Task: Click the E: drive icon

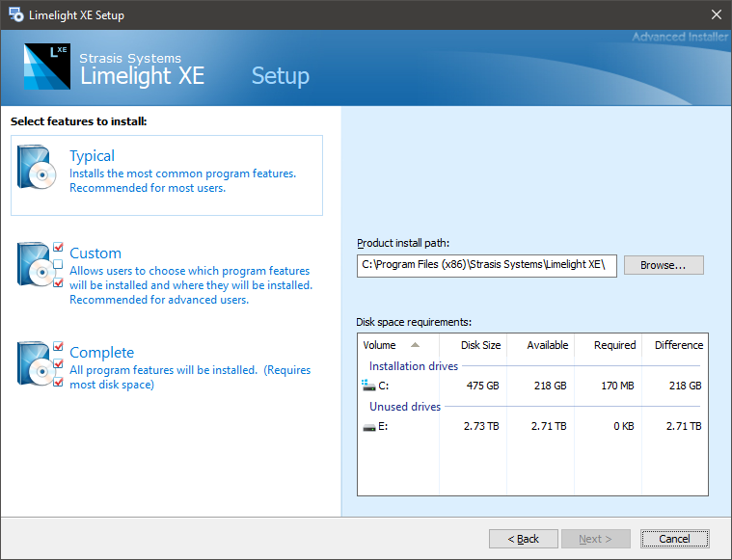Action: coord(369,427)
